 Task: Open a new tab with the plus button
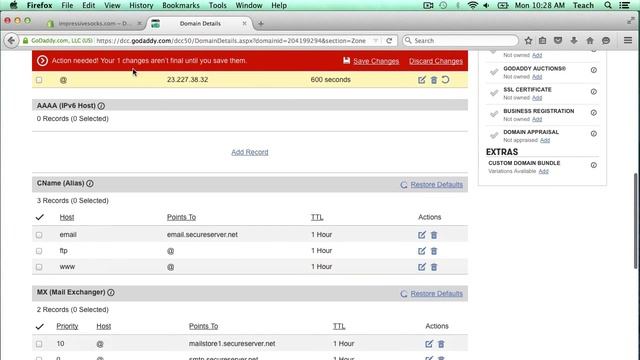pos(261,24)
